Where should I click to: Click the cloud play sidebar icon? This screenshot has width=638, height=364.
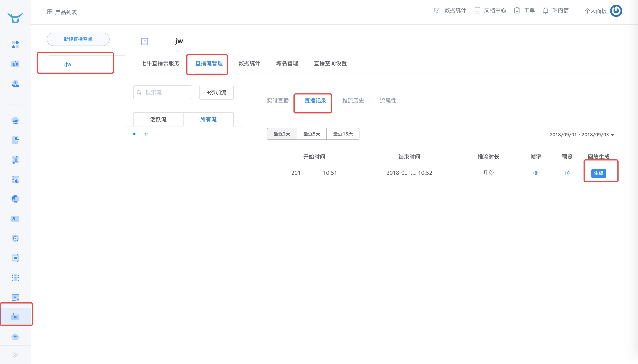pos(15,336)
